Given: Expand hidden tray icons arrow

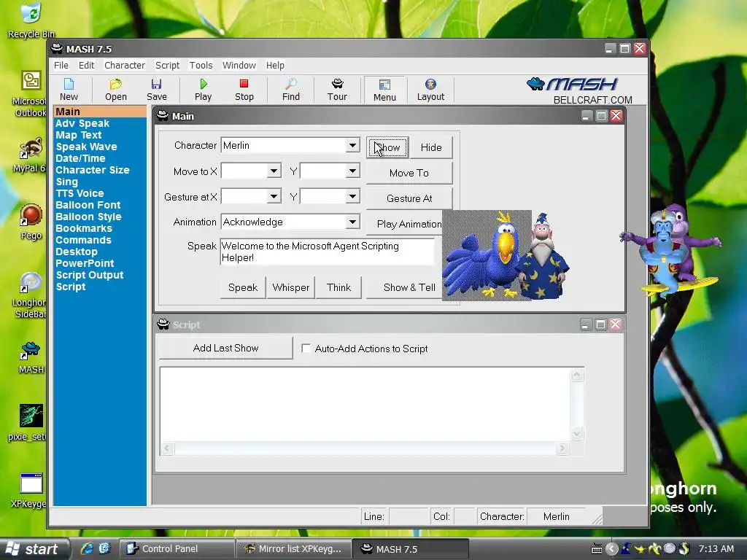Looking at the screenshot, I should 612,549.
